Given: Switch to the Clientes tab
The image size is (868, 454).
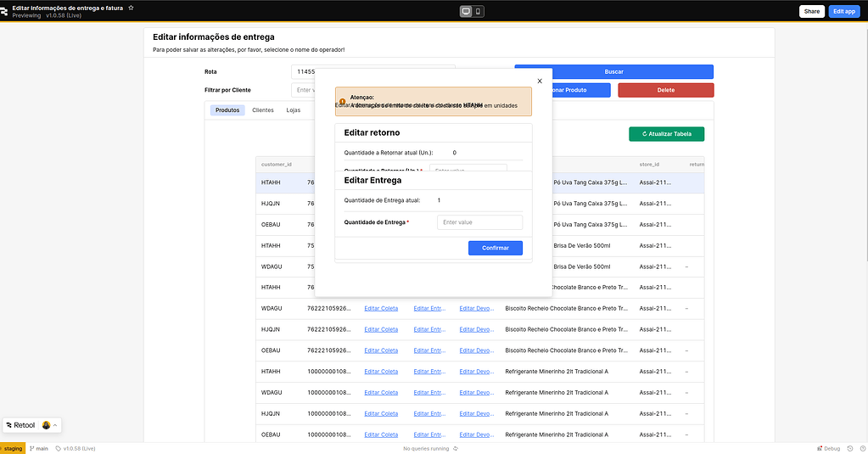Looking at the screenshot, I should pos(263,110).
